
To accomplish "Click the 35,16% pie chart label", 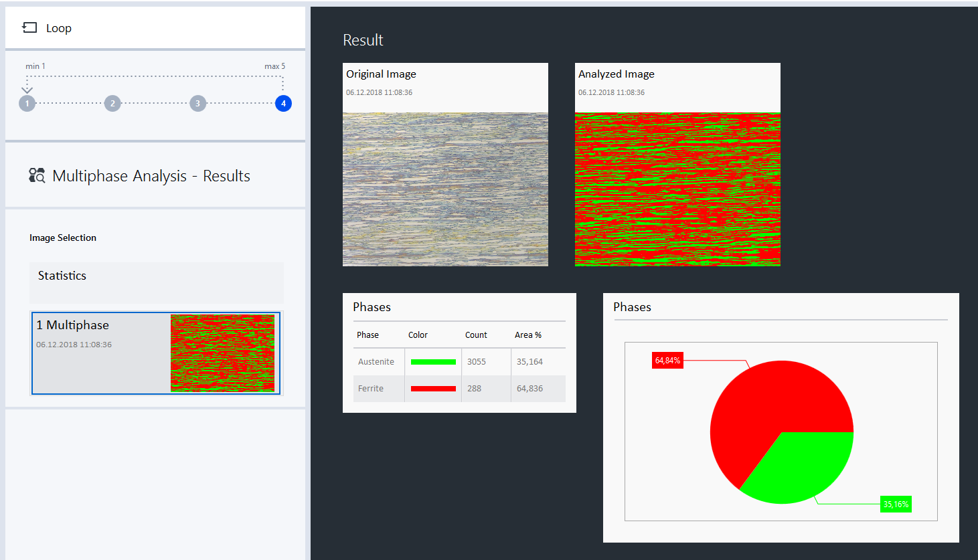I will tap(896, 504).
